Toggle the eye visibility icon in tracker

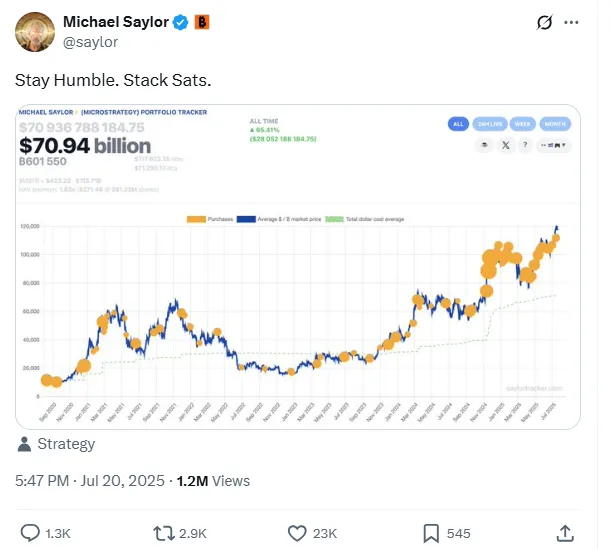(x=486, y=146)
